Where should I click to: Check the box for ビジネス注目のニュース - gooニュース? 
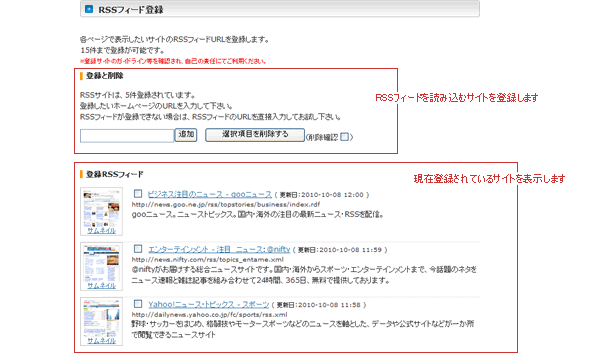(138, 194)
